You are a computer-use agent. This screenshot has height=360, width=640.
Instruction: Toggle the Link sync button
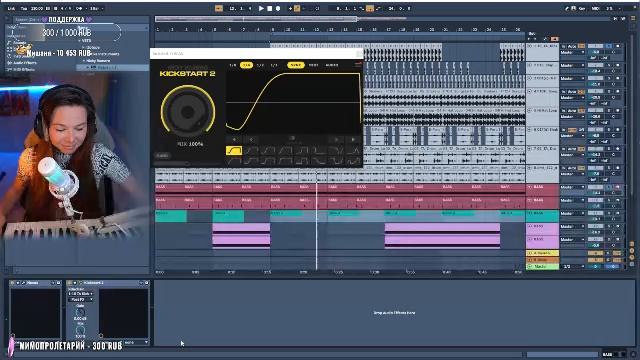11,8
